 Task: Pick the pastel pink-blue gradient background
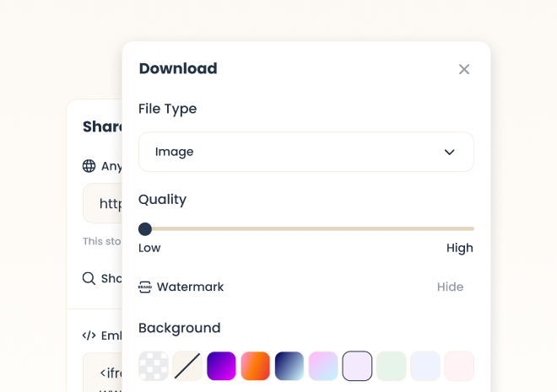point(323,366)
